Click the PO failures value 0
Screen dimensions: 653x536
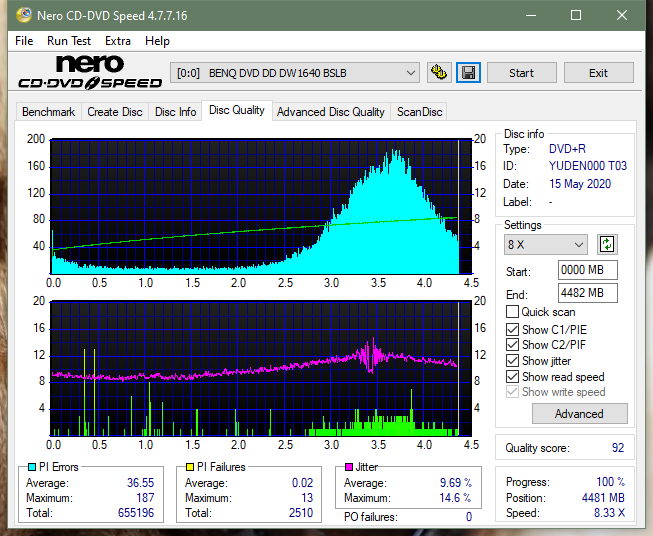pos(469,517)
